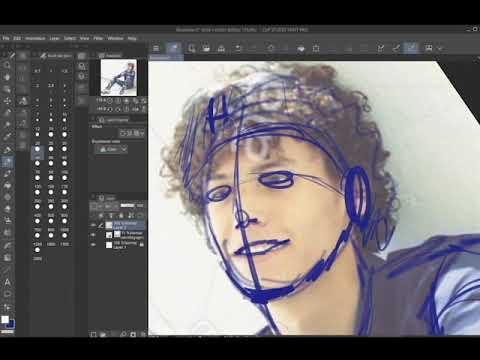This screenshot has width=480, height=360.
Task: Select the Move layer tool
Action: 7,101
